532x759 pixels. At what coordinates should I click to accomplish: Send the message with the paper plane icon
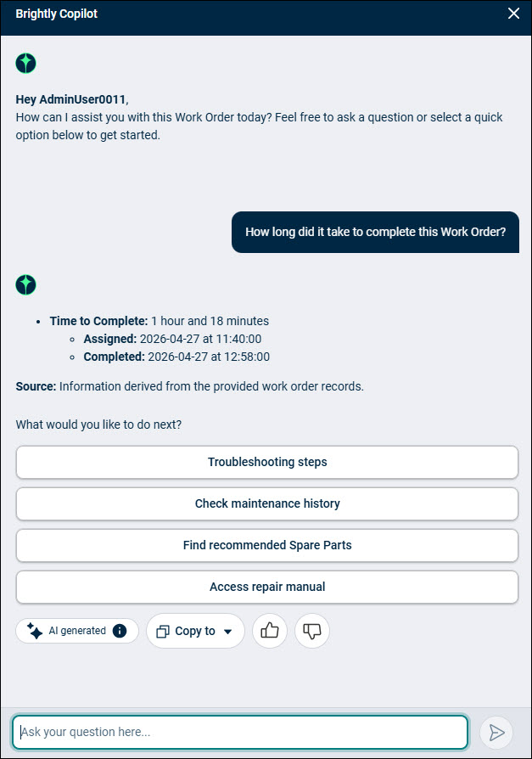click(496, 733)
